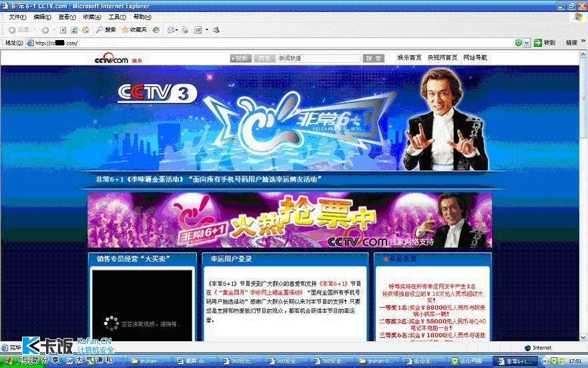
Task: Go to the Home page icon
Action: click(85, 30)
